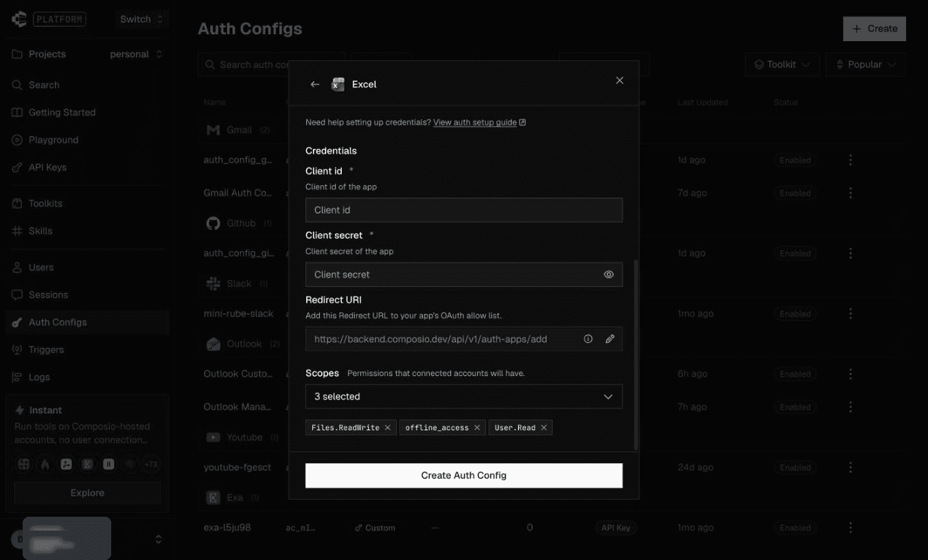Select Auth Configs in the sidebar

pyautogui.click(x=87, y=323)
